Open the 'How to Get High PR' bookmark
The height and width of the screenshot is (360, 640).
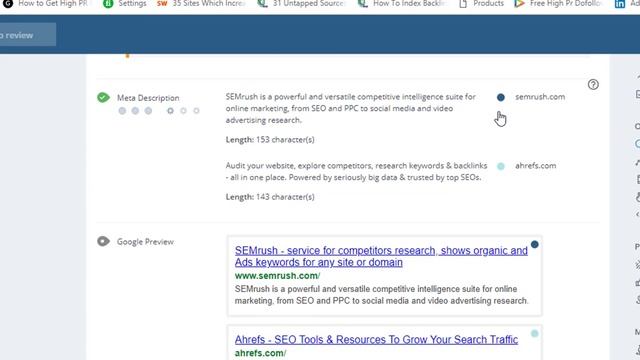click(46, 4)
